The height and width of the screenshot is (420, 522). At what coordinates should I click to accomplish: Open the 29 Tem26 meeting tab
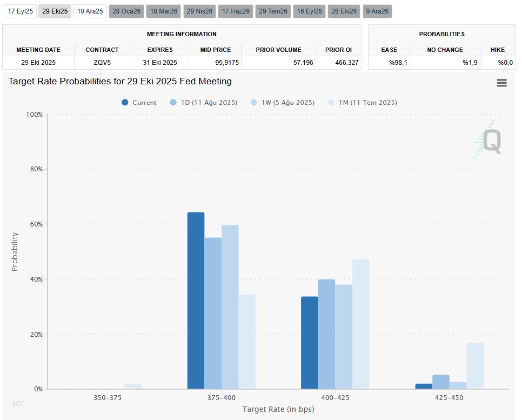[273, 11]
